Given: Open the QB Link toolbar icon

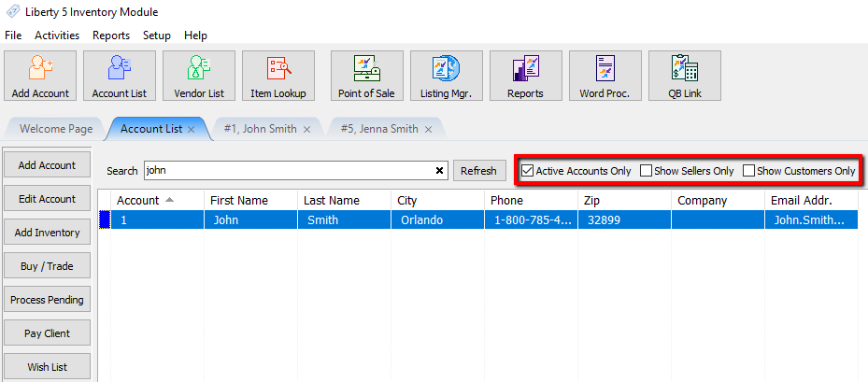Looking at the screenshot, I should [685, 76].
